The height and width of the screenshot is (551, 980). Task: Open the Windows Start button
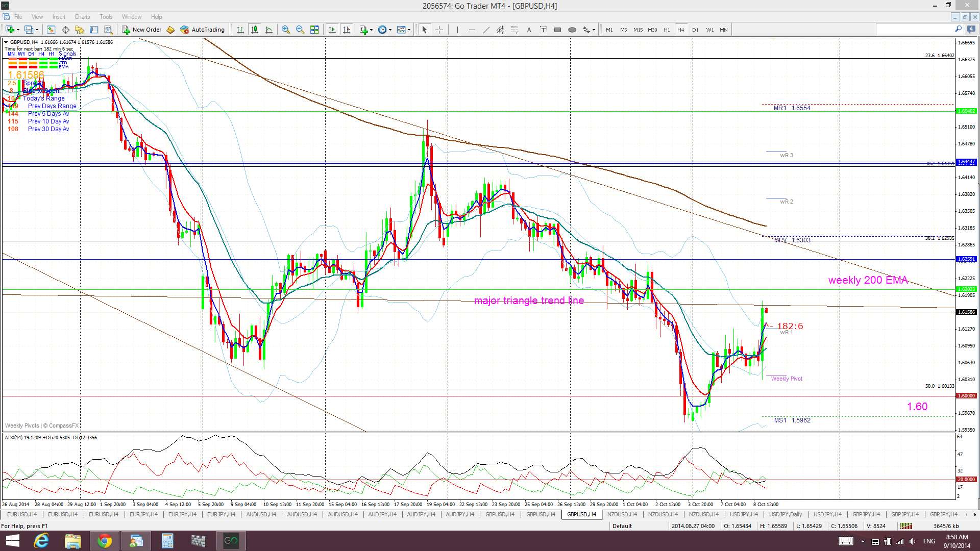(12, 541)
